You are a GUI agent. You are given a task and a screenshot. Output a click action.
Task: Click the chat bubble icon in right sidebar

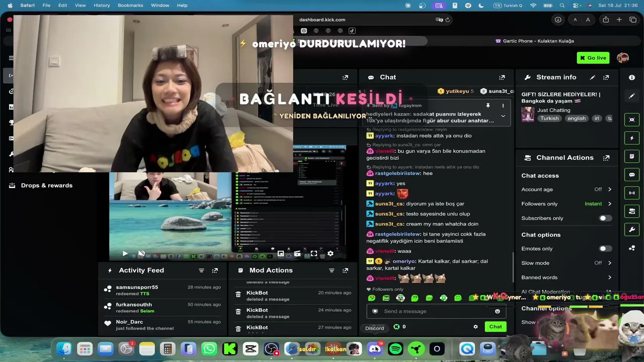[632, 174]
